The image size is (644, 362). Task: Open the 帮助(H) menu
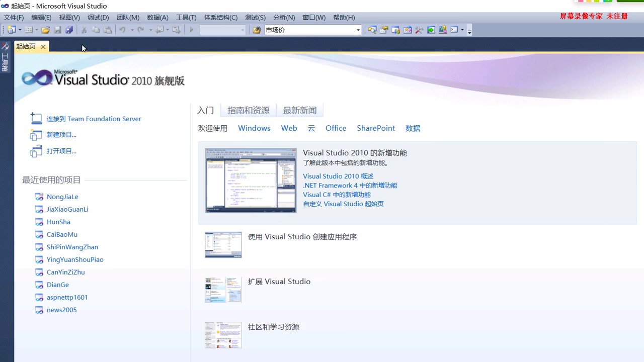click(x=344, y=17)
